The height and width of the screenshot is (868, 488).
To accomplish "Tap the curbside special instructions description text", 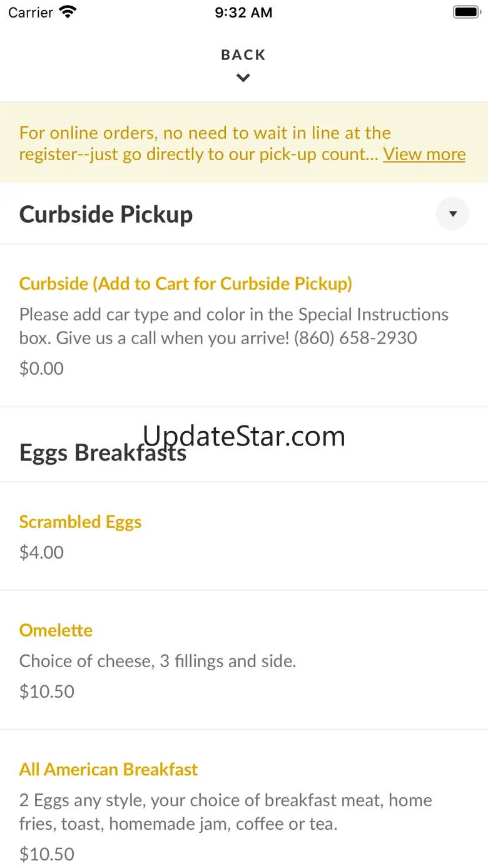I will [234, 326].
